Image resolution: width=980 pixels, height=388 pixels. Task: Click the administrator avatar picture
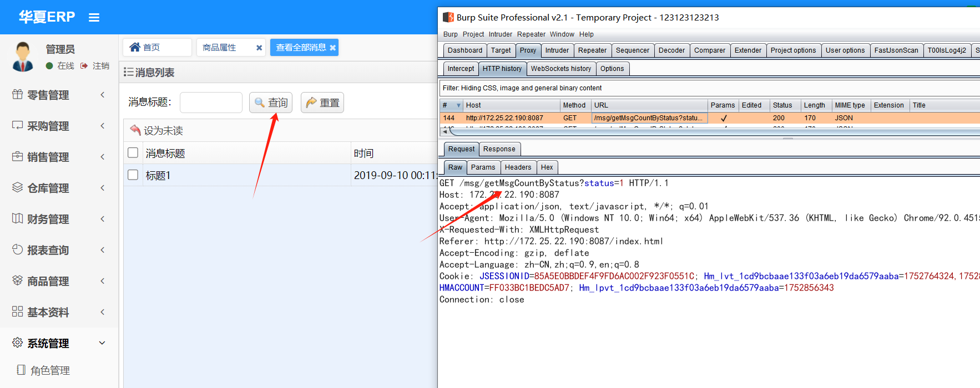pyautogui.click(x=23, y=57)
